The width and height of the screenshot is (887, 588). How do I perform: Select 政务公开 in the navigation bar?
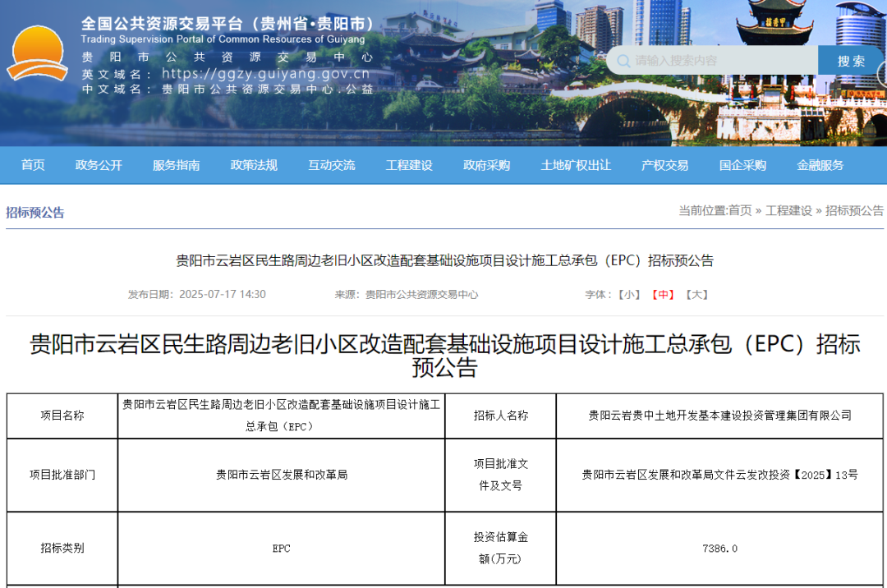(99, 165)
